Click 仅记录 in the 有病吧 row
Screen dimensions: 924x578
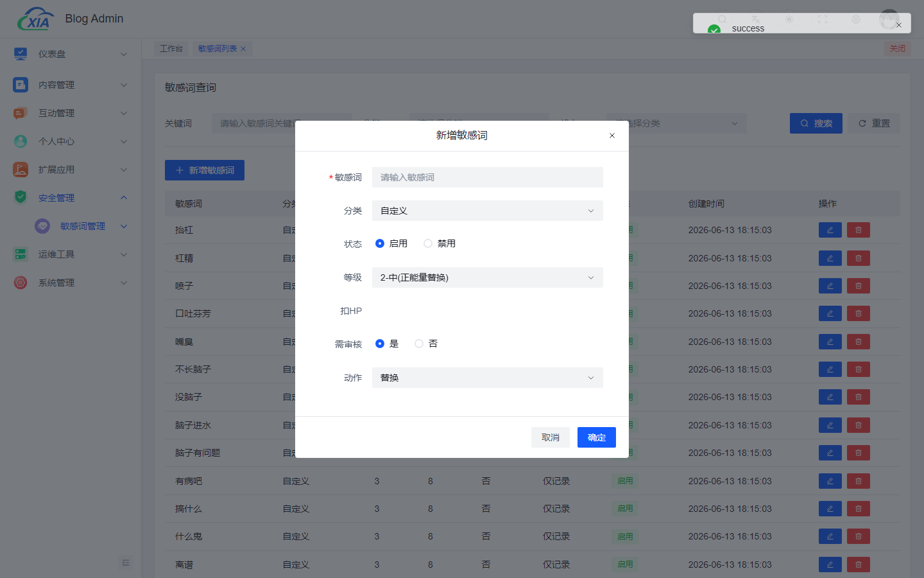[x=556, y=481]
